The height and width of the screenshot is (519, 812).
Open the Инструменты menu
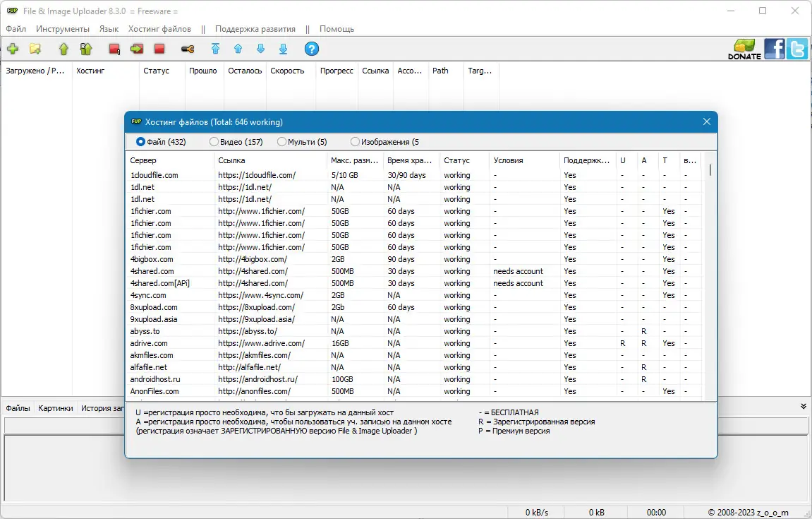63,29
